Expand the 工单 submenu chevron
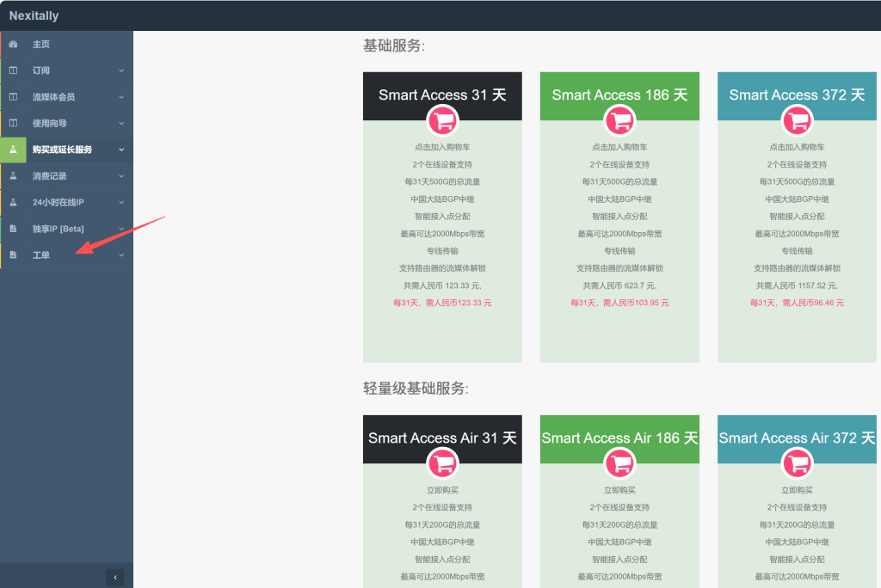 click(x=121, y=255)
